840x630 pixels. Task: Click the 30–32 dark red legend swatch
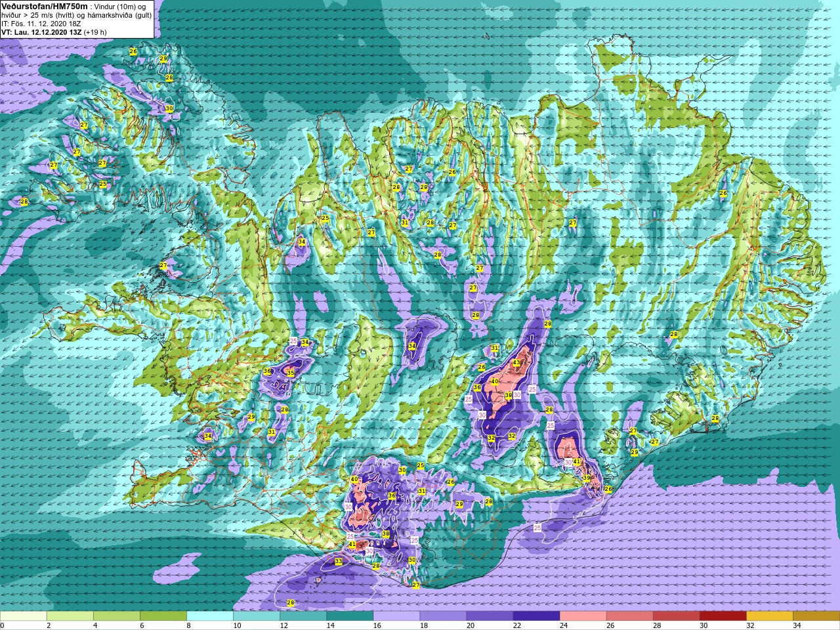[723, 616]
